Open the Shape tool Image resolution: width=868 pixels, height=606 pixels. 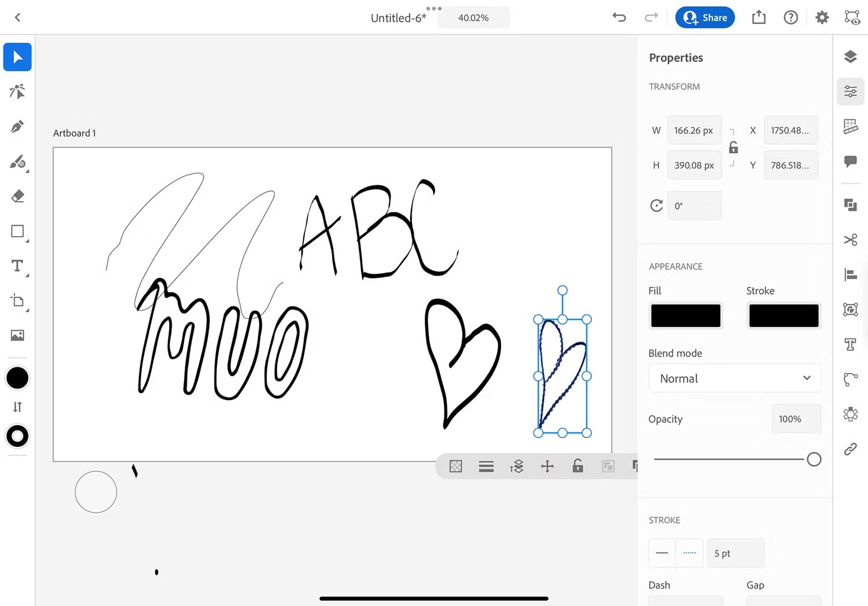pos(17,232)
